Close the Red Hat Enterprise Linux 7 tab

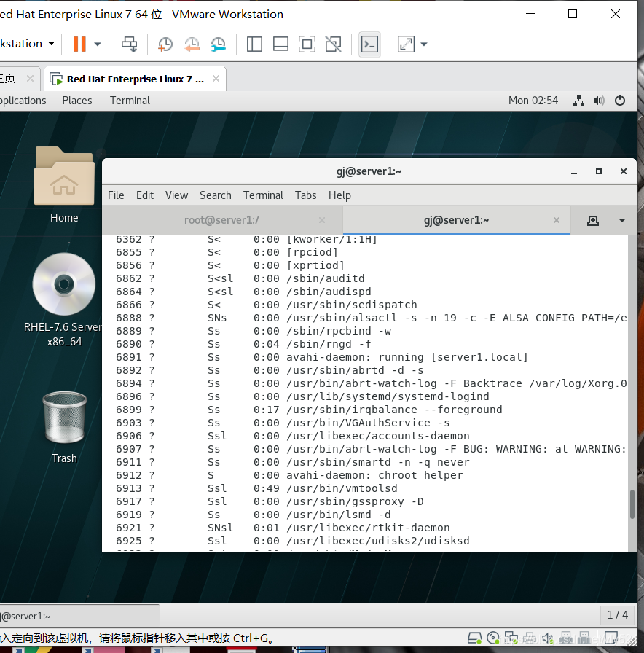pos(216,78)
